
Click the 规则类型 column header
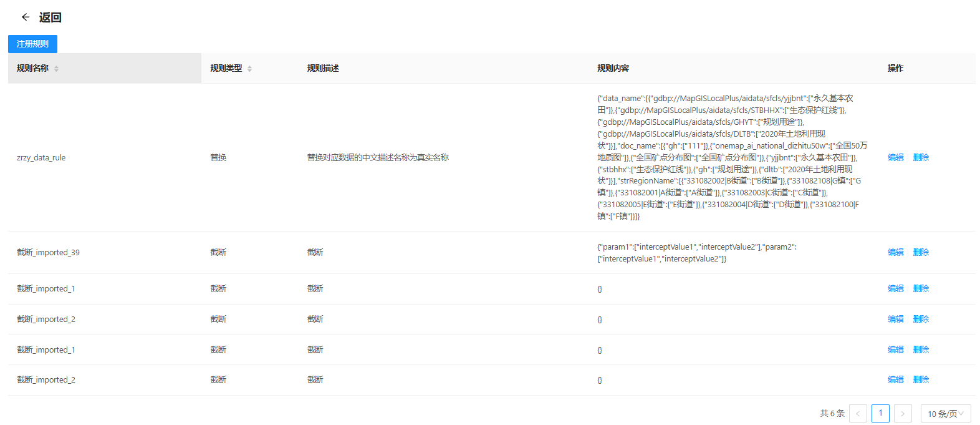click(226, 69)
